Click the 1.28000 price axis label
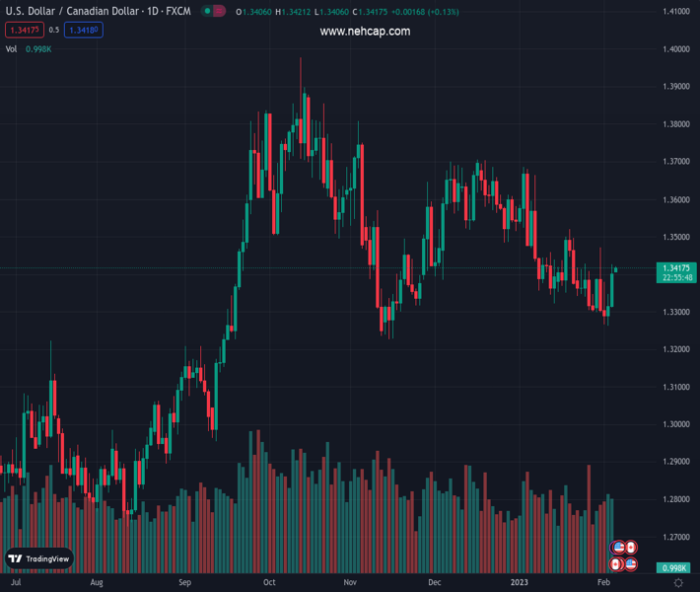 [x=676, y=499]
